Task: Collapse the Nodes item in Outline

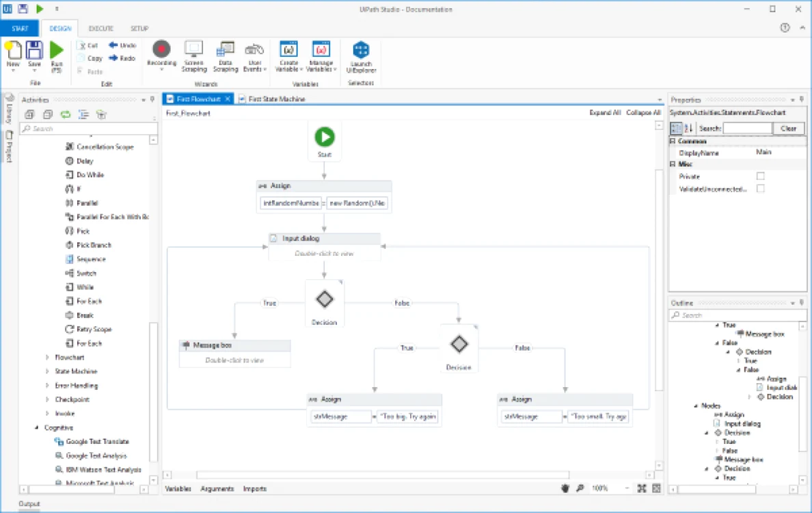Action: pos(696,406)
